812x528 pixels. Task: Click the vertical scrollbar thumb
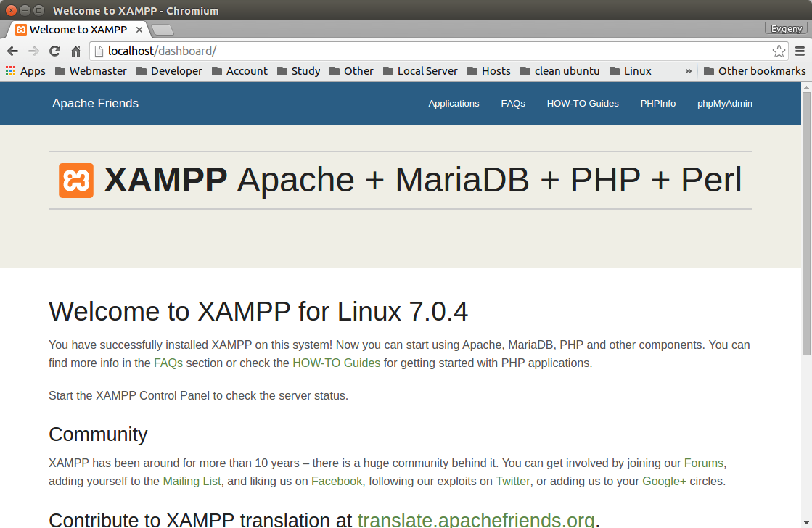click(x=806, y=223)
